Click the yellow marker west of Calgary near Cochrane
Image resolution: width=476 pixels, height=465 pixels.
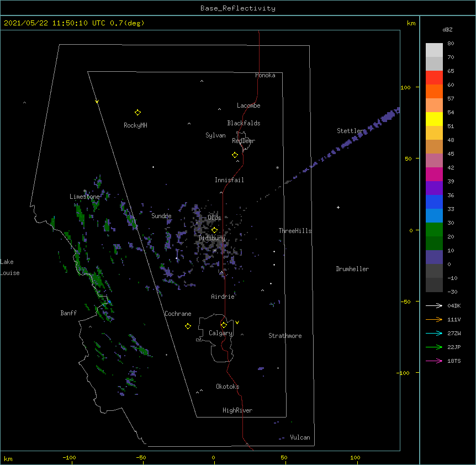coord(188,326)
